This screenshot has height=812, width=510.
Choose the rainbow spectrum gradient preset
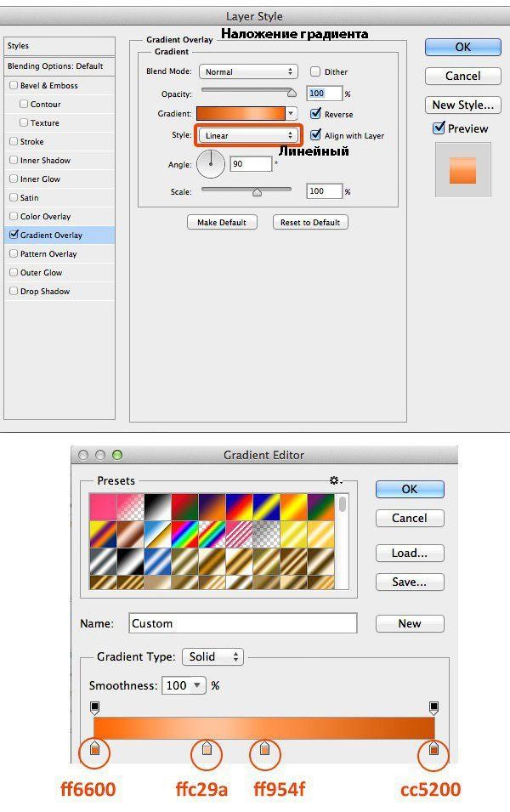tap(185, 534)
